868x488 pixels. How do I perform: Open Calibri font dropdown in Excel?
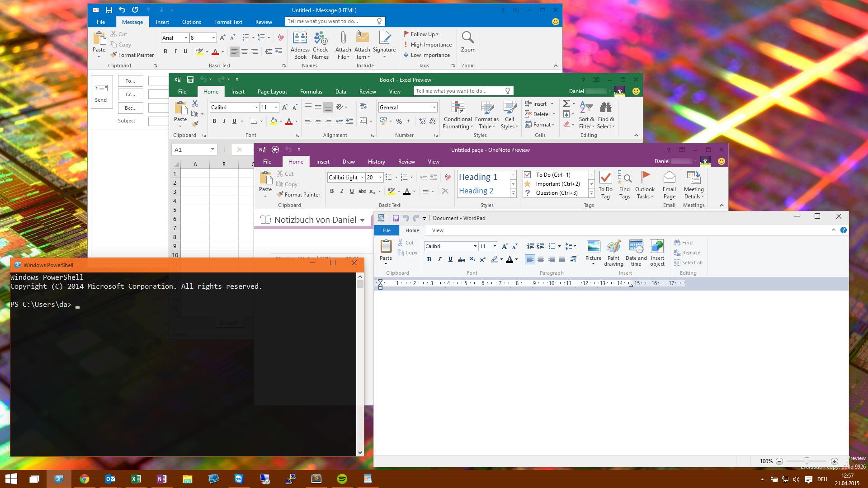point(256,108)
